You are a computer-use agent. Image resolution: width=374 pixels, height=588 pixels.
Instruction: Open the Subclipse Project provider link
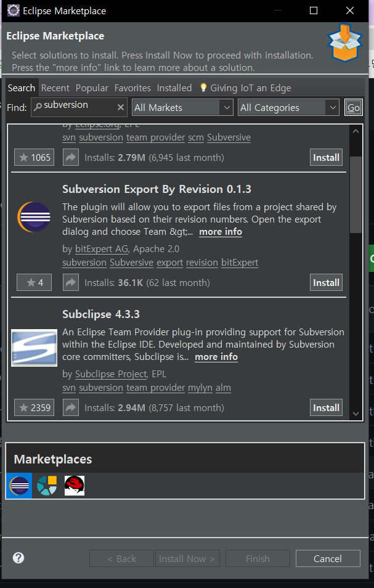pyautogui.click(x=111, y=374)
